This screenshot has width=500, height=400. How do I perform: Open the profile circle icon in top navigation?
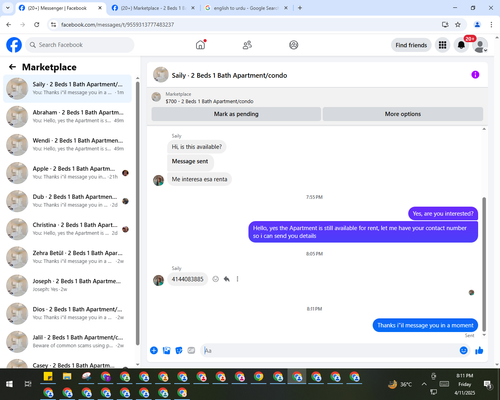(x=294, y=45)
